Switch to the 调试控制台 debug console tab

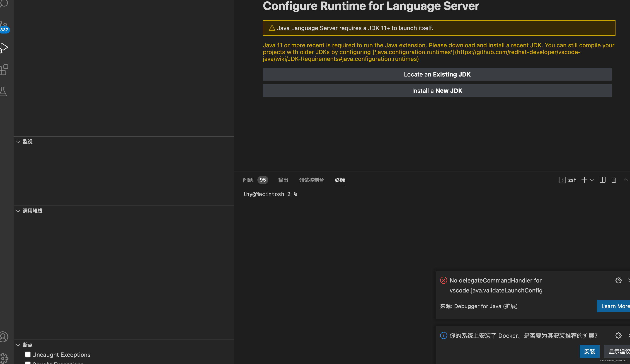(311, 180)
